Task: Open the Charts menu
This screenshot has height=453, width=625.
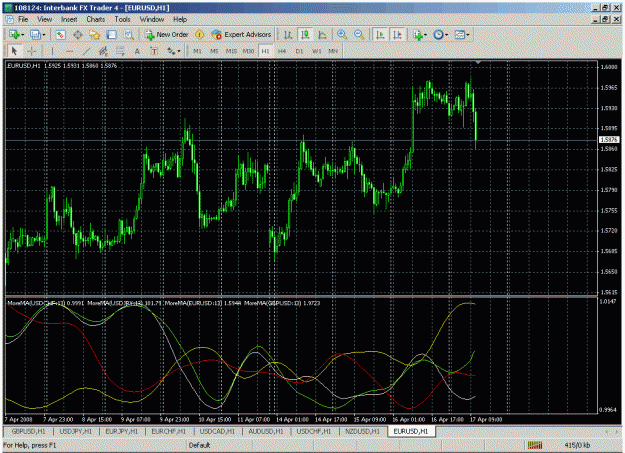Action: [x=96, y=20]
